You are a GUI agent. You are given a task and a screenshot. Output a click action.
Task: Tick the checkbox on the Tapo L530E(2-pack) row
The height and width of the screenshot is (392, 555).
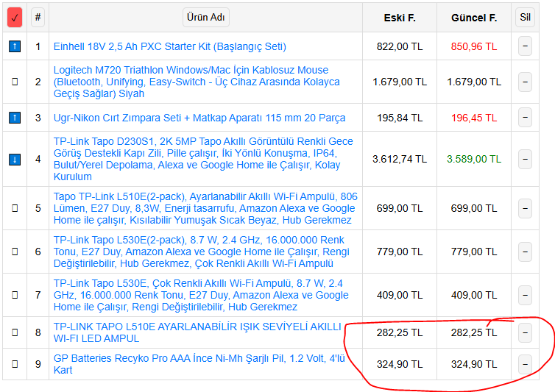point(15,252)
